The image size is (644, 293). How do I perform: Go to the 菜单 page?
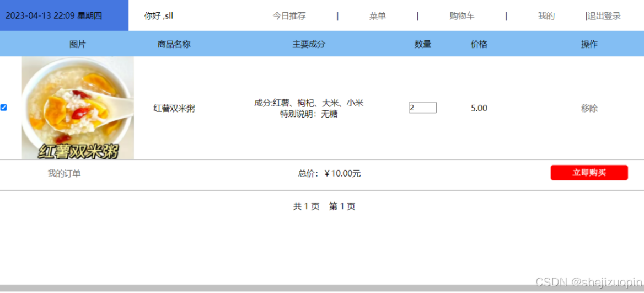tap(378, 16)
